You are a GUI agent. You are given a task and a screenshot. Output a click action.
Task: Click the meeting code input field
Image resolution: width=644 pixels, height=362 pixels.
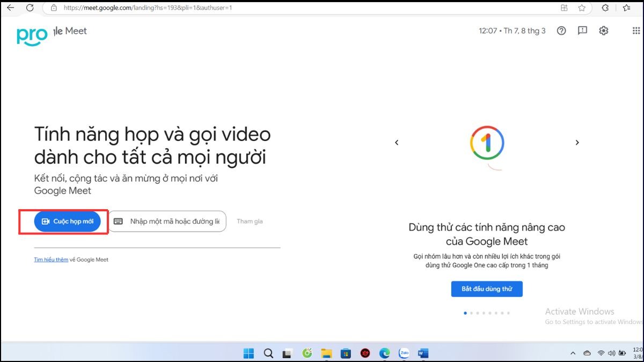point(167,221)
